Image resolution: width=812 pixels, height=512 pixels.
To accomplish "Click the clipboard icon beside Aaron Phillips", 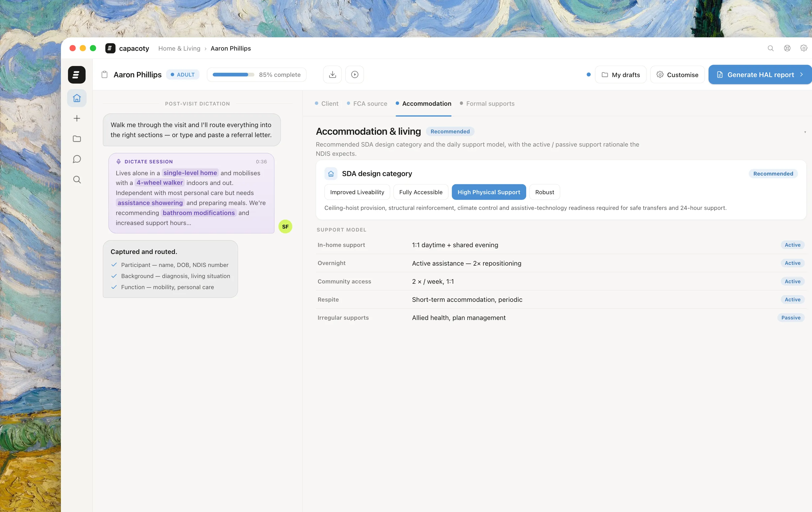I will 104,74.
